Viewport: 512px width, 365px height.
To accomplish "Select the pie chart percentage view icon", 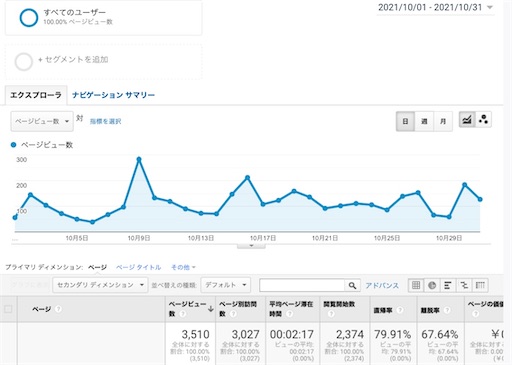I will pyautogui.click(x=432, y=285).
